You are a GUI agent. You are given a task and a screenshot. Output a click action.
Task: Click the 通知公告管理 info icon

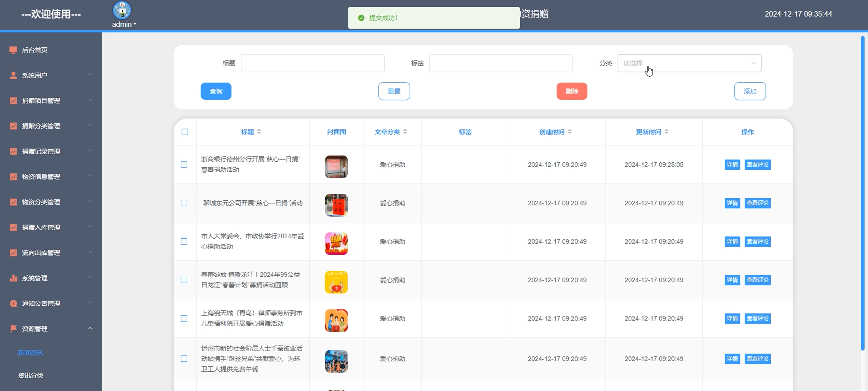[x=13, y=304]
